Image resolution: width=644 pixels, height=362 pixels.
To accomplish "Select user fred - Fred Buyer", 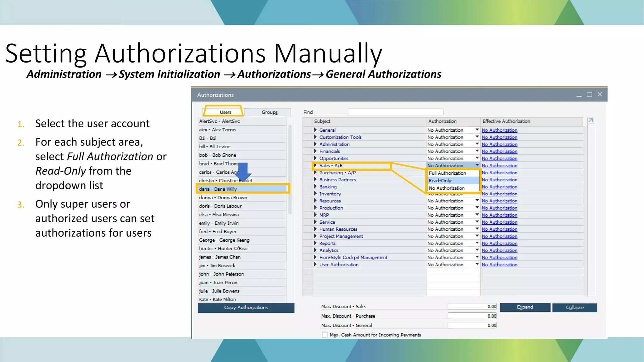I will pyautogui.click(x=242, y=231).
